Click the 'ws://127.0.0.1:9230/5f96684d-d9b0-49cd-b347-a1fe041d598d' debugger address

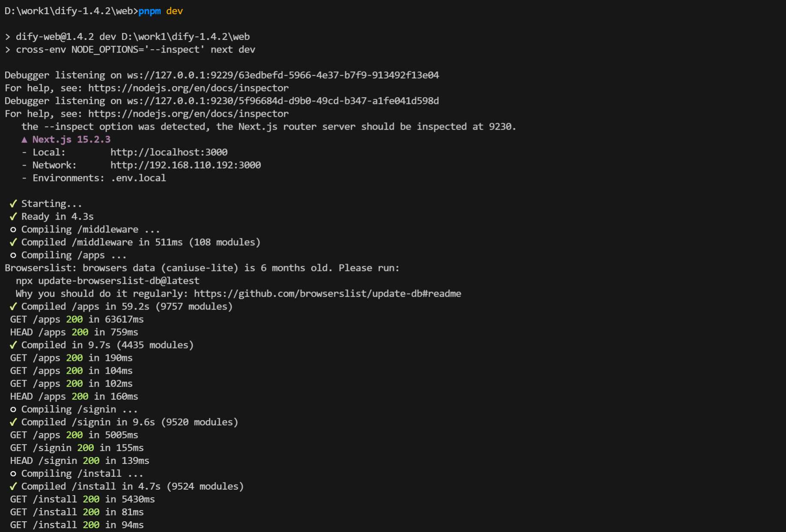click(283, 101)
